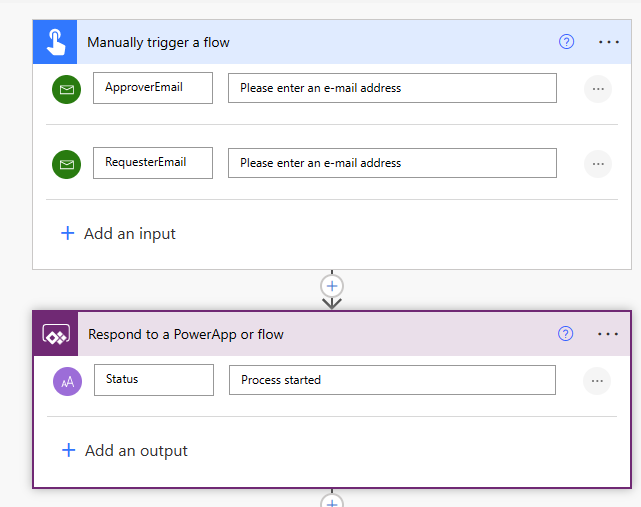
Task: Click the ApproverEmail envelope icon
Action: [x=67, y=89]
